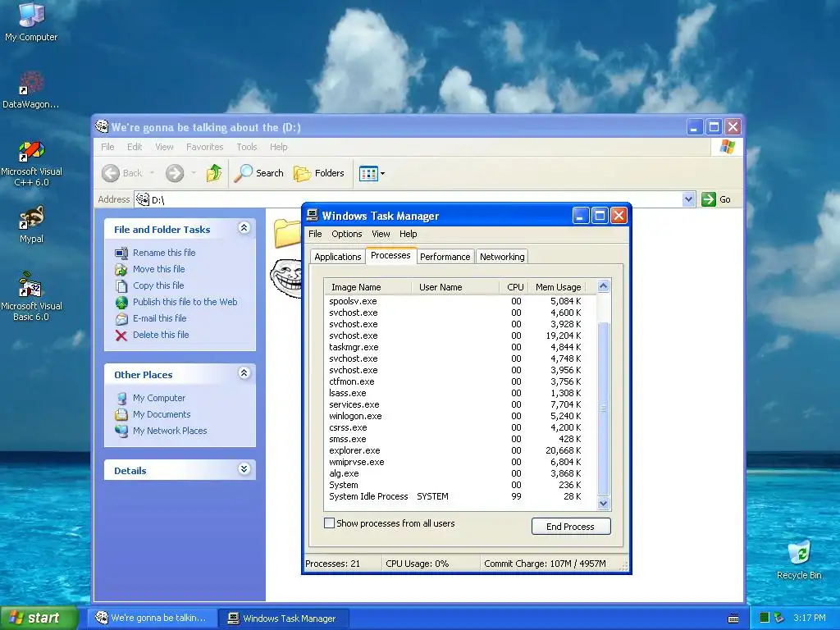Viewport: 840px width, 630px height.
Task: Expand the Details panel
Action: (244, 469)
